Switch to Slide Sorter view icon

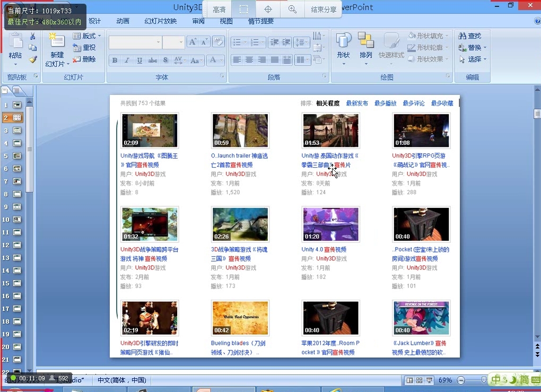tap(419, 380)
